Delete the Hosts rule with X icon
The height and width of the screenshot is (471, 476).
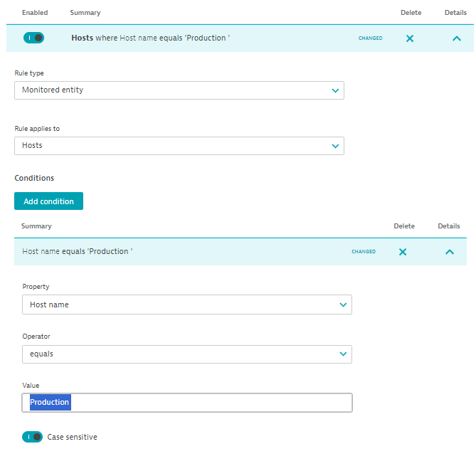click(x=410, y=38)
